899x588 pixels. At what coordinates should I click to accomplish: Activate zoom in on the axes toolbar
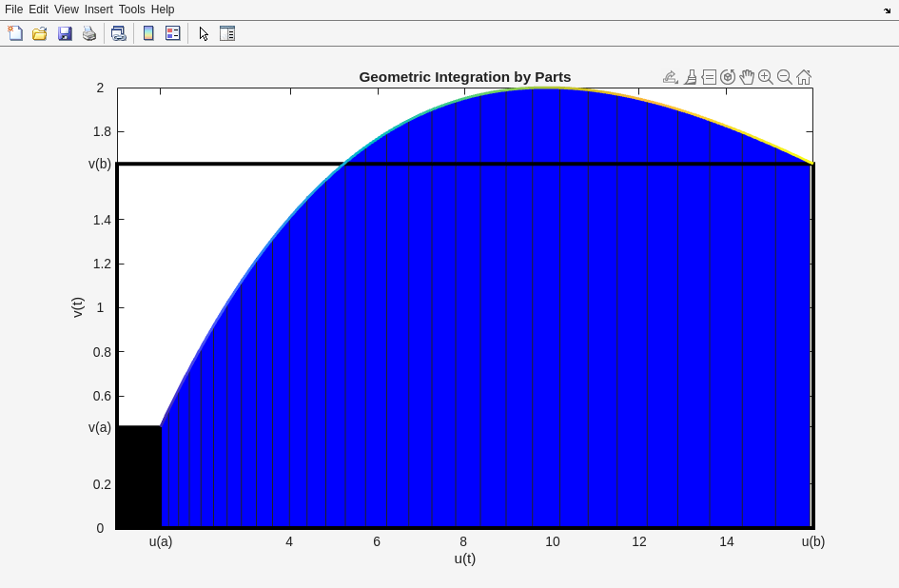[x=766, y=77]
